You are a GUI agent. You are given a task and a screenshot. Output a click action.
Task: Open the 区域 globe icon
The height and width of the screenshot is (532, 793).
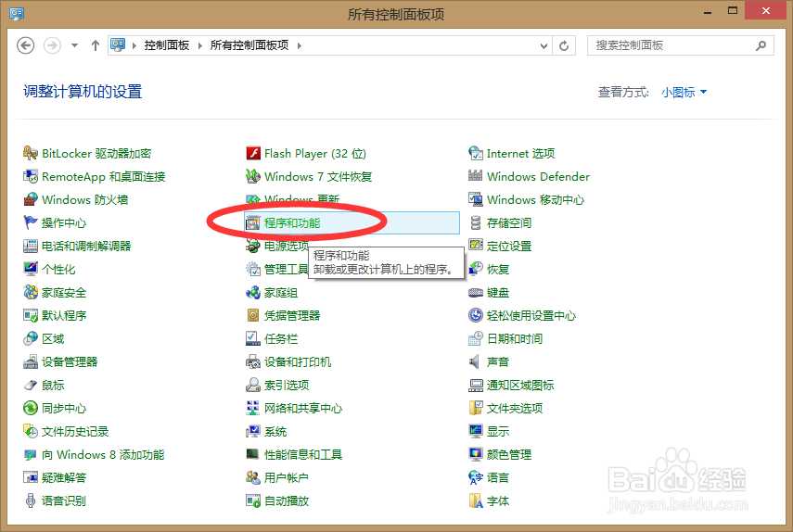(31, 338)
